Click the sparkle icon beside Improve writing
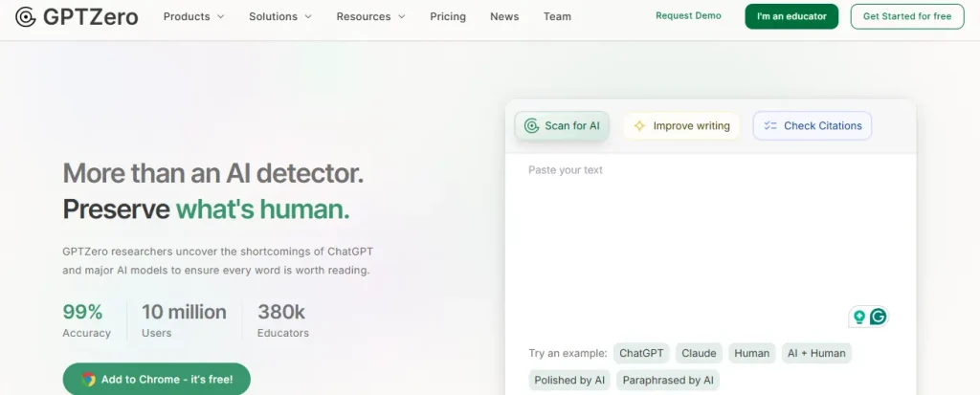Screen dimensions: 980x395 pos(640,126)
